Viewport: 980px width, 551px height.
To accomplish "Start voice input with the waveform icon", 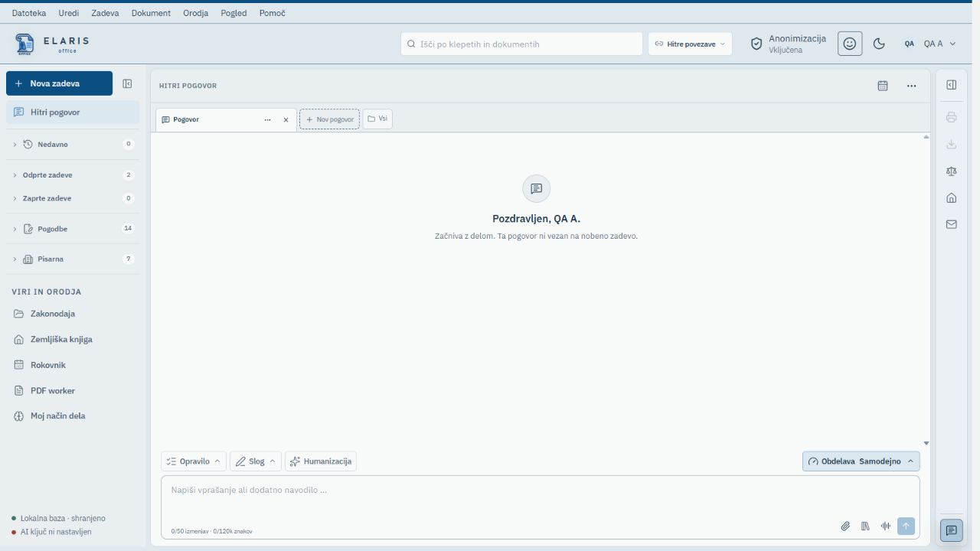I will tap(886, 526).
